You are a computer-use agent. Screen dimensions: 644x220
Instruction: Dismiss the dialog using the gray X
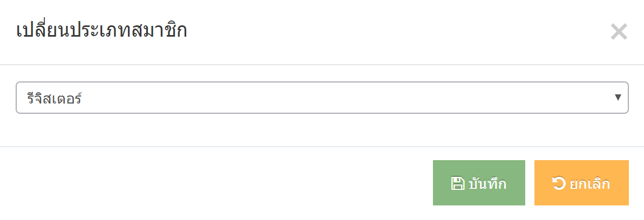tap(619, 32)
